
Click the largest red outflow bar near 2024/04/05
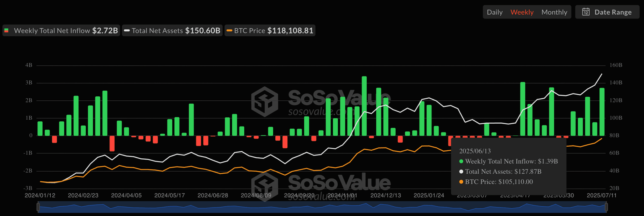112,143
